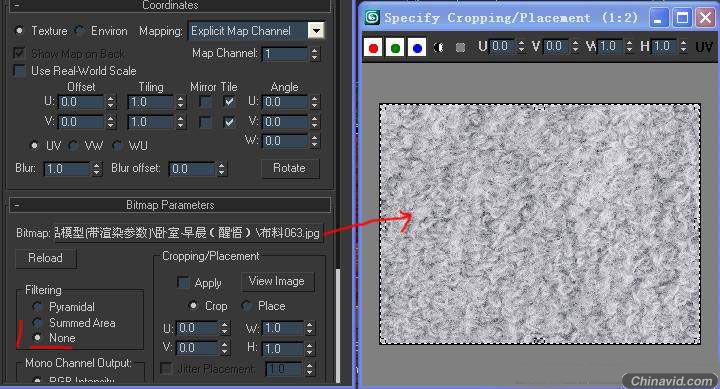Select the Environ mapping radio button
This screenshot has width=720, height=389.
pos(80,31)
